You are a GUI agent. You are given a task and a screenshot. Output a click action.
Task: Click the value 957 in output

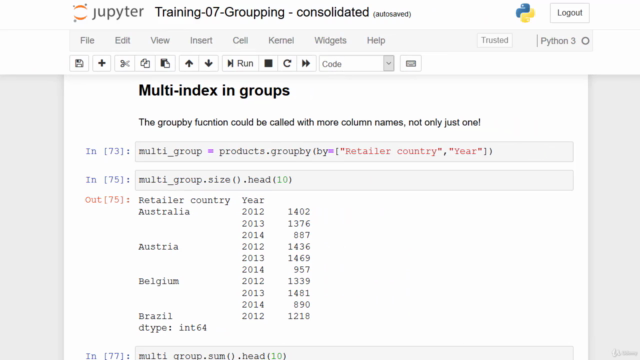point(302,270)
